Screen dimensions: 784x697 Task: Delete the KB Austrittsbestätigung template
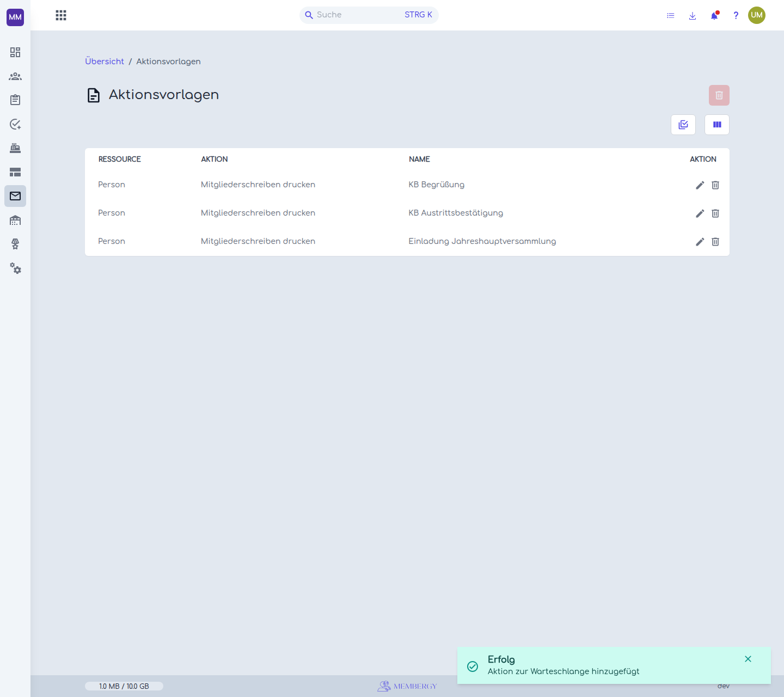[715, 213]
